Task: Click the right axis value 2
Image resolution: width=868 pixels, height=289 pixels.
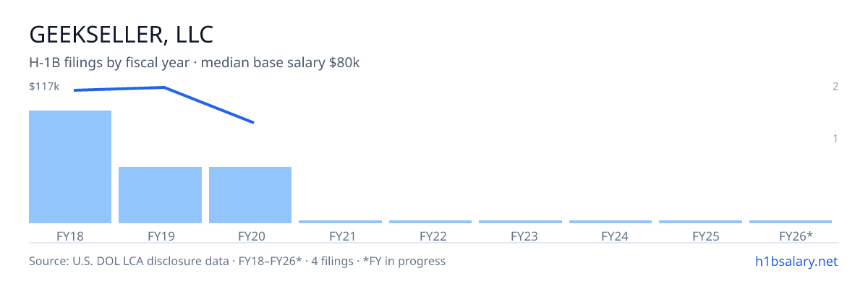Action: (835, 87)
